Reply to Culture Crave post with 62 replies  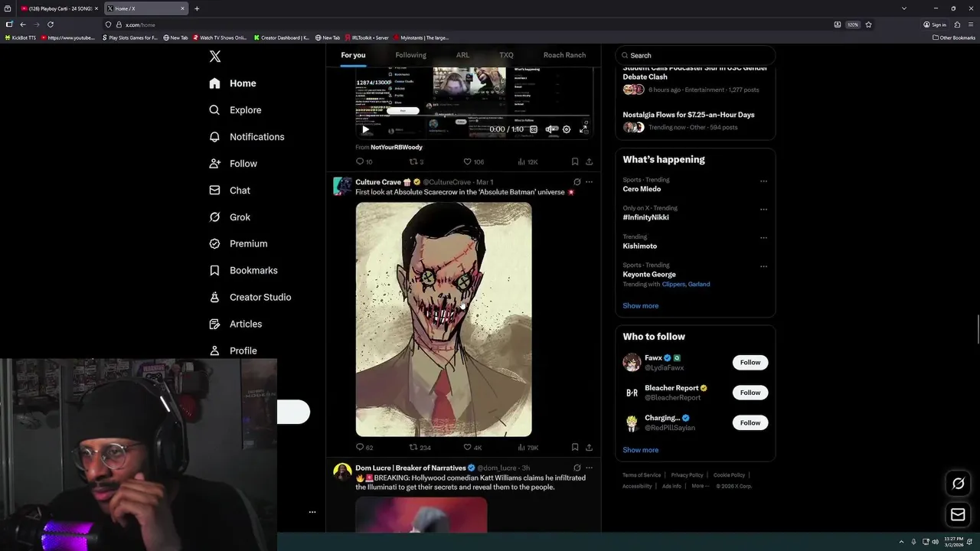coord(364,448)
